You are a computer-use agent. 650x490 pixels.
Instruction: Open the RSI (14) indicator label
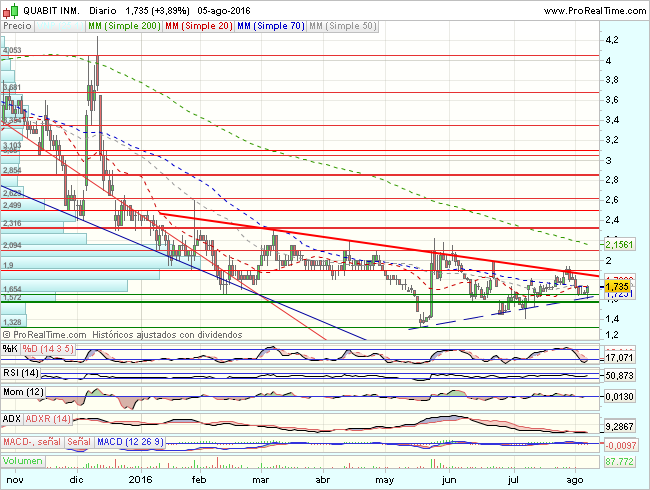click(x=20, y=372)
